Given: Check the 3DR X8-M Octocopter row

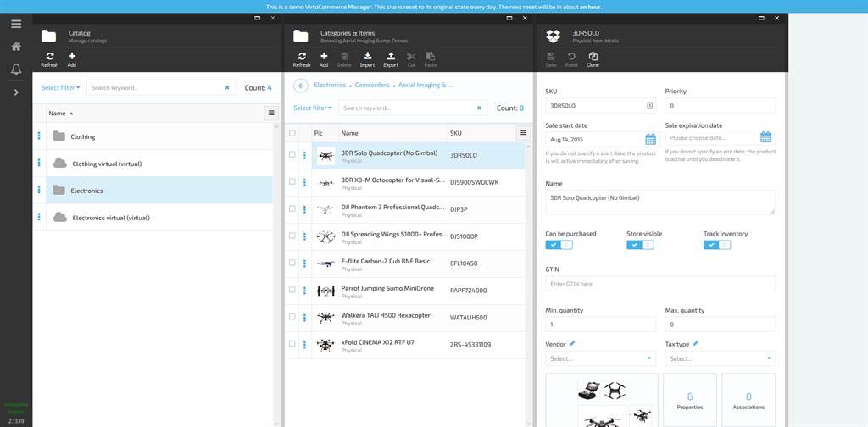Looking at the screenshot, I should 292,182.
